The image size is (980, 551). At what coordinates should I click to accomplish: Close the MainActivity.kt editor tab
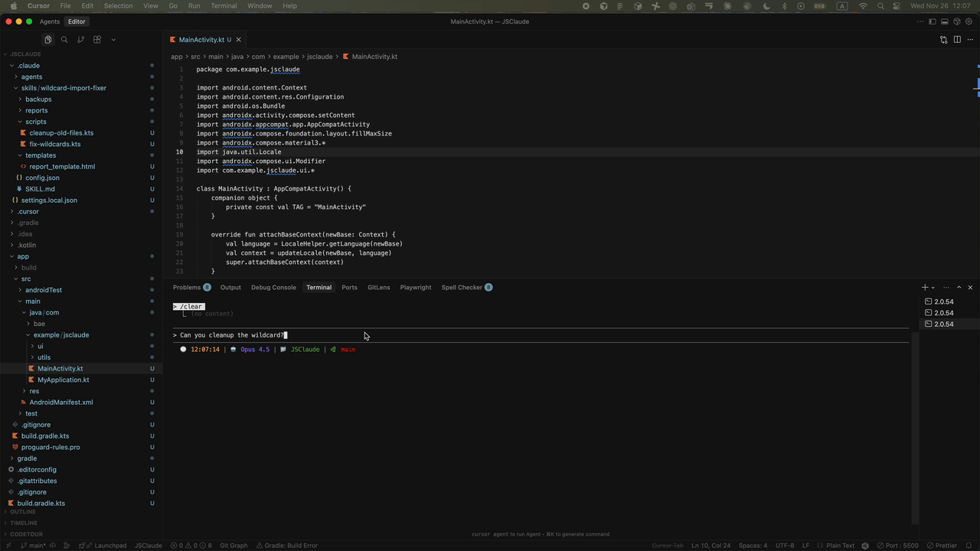pos(239,40)
